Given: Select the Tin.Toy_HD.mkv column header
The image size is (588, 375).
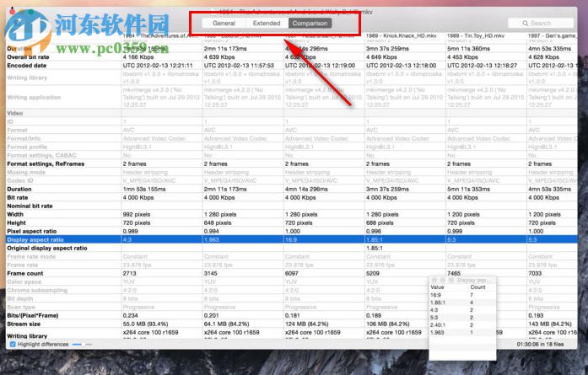Looking at the screenshot, I should pyautogui.click(x=476, y=35).
